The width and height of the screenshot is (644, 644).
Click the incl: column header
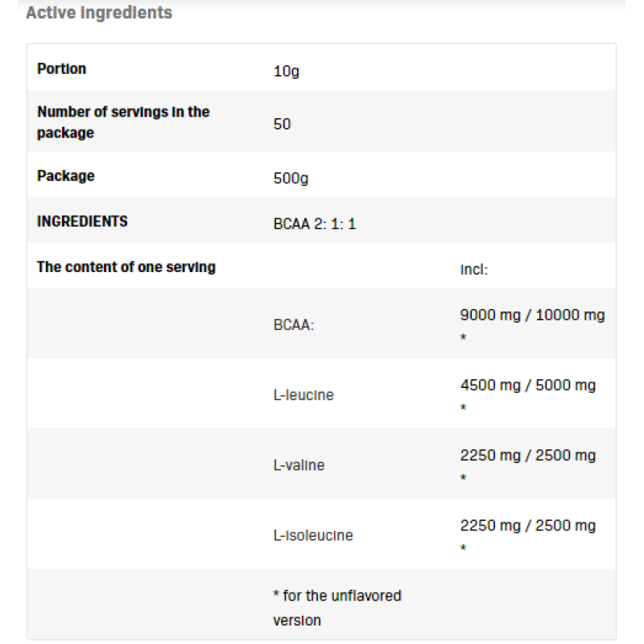474,270
